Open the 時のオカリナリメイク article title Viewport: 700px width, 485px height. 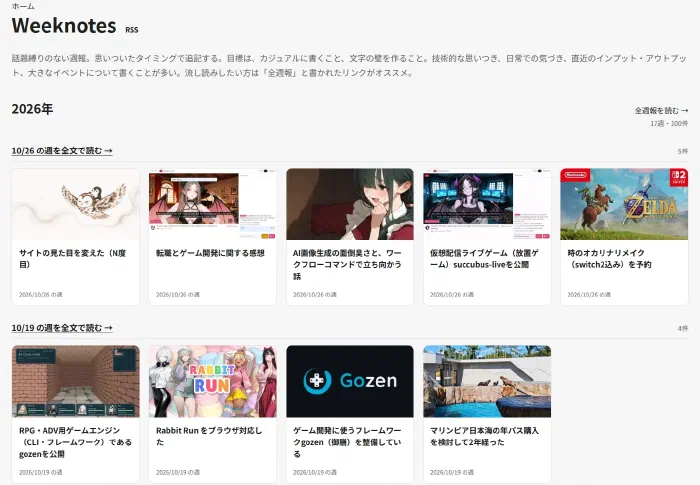click(609, 259)
